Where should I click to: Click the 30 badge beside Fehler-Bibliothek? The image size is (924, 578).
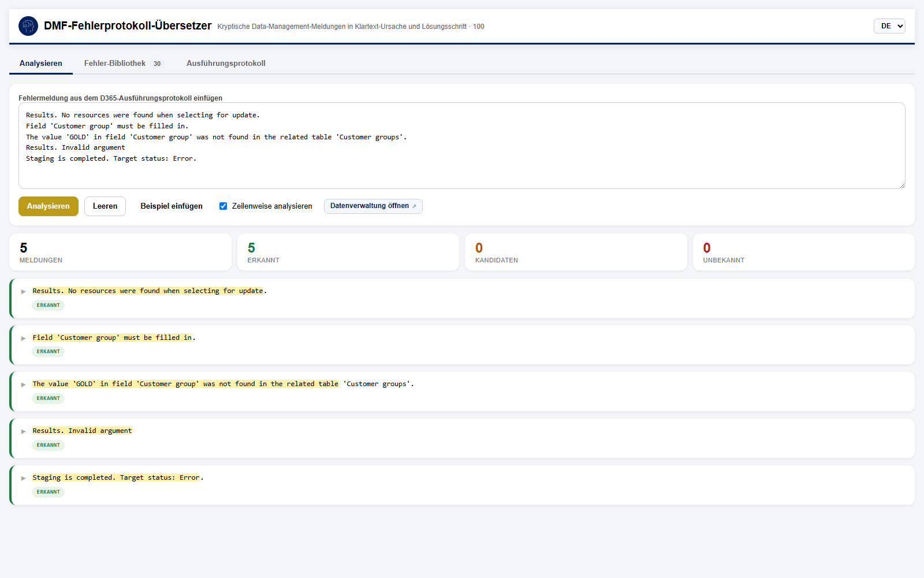pos(157,64)
